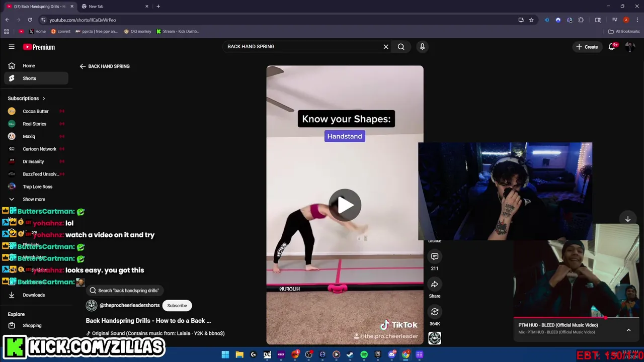The height and width of the screenshot is (362, 644).
Task: Click the YouTube Premium logo
Action: click(39, 47)
